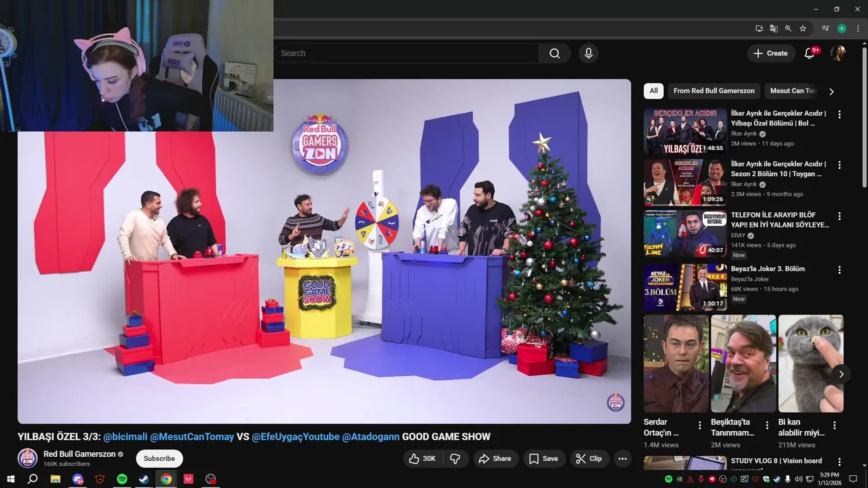Click the Share button

coord(495,459)
